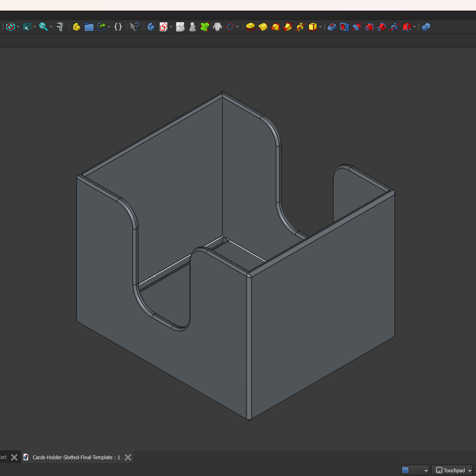Close the Start tab

[x=14, y=457]
